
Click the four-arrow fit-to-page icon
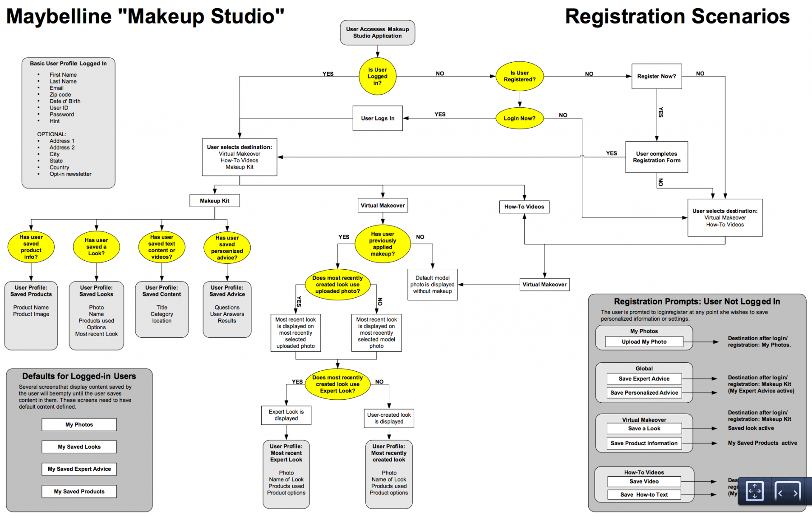point(755,491)
